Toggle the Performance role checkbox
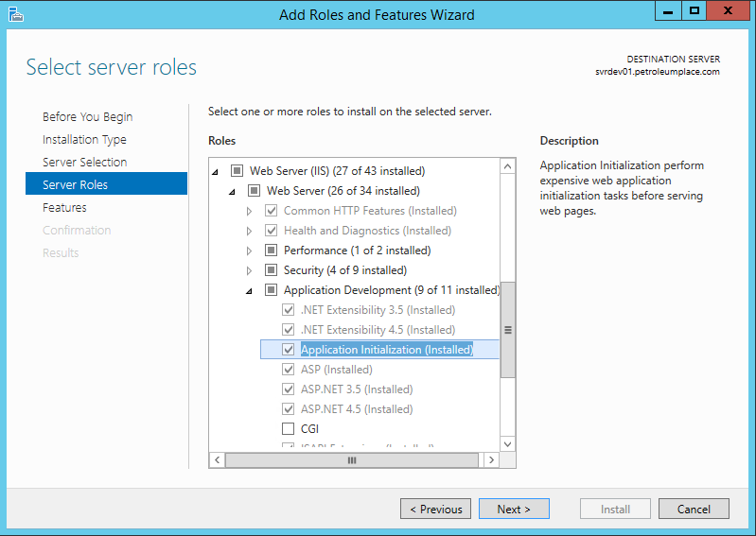 point(272,251)
